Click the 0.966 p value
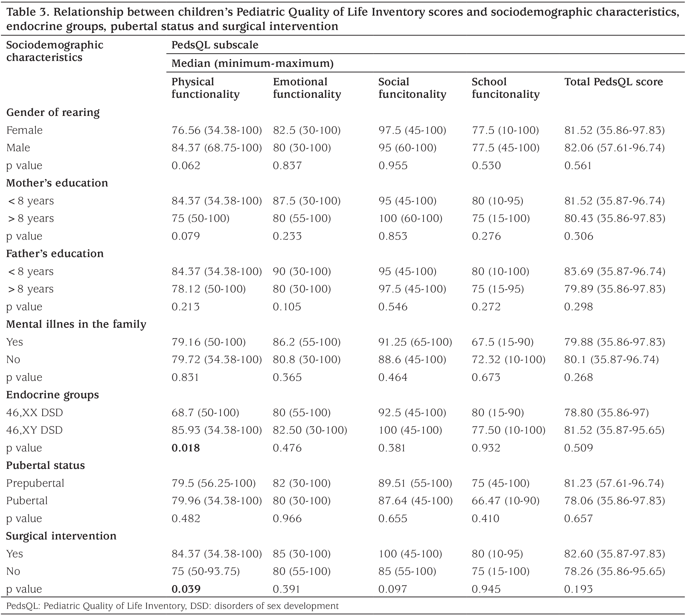Viewport: 687px width, 616px height. (287, 519)
